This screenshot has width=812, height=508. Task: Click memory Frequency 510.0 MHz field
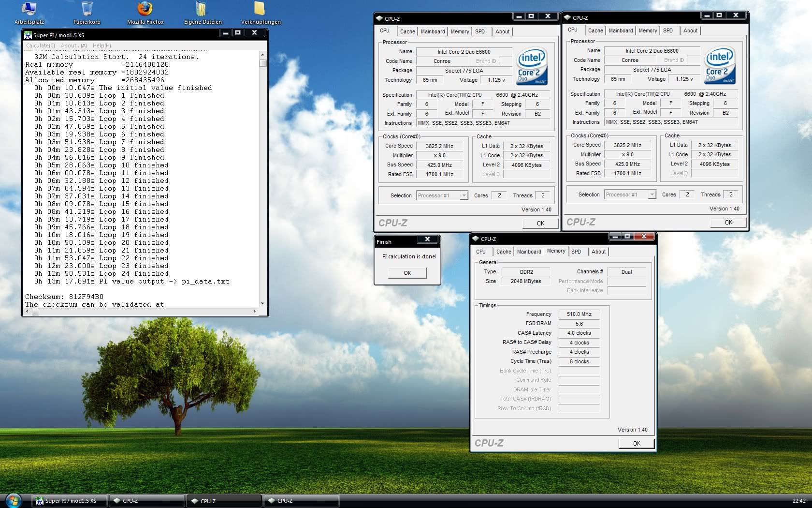pos(579,314)
